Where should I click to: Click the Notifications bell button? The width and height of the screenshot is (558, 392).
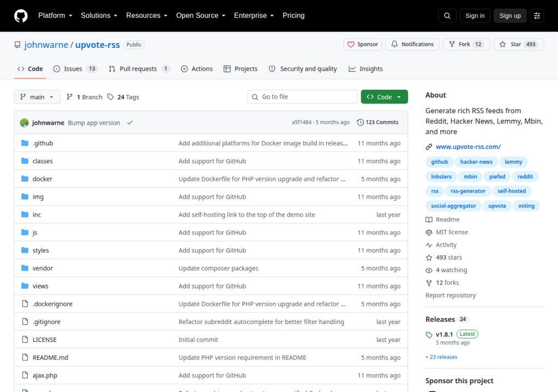point(412,45)
